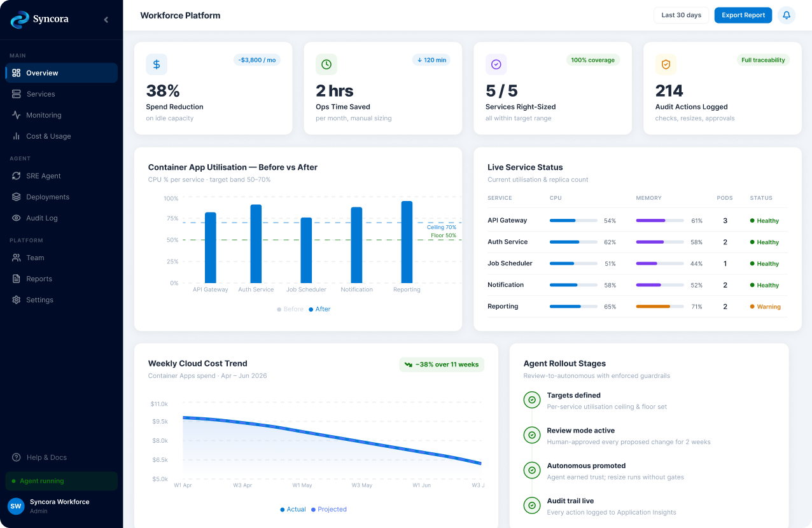The image size is (812, 528).
Task: Click the Services server icon
Action: click(x=17, y=94)
